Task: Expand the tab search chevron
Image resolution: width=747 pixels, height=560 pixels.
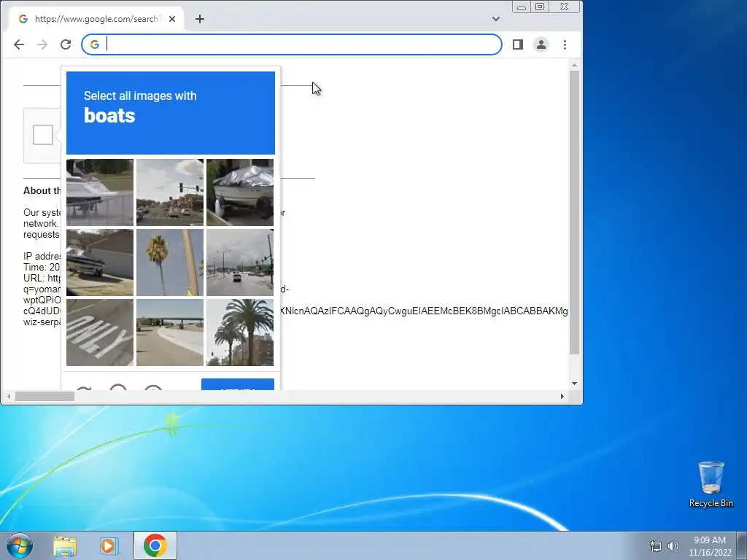Action: click(496, 19)
